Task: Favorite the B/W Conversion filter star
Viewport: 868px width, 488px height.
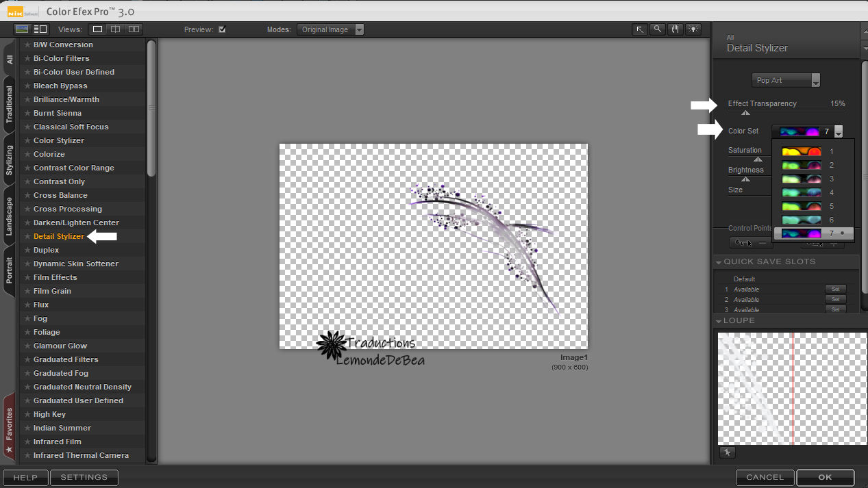Action: (27, 44)
